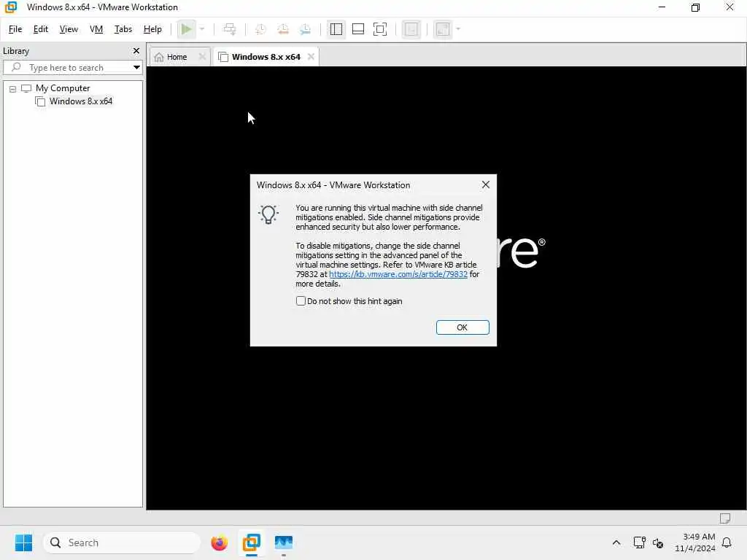
Task: Show hidden system tray icons
Action: pyautogui.click(x=616, y=542)
